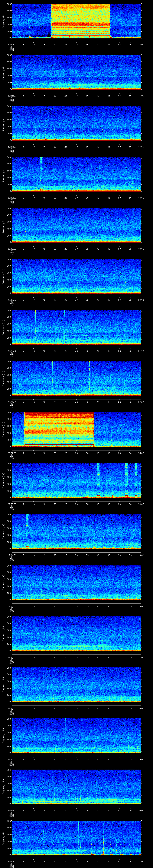This screenshot has width=153, height=868.
Task: Open the 22:16:00 spectrogram panel
Action: (76, 123)
